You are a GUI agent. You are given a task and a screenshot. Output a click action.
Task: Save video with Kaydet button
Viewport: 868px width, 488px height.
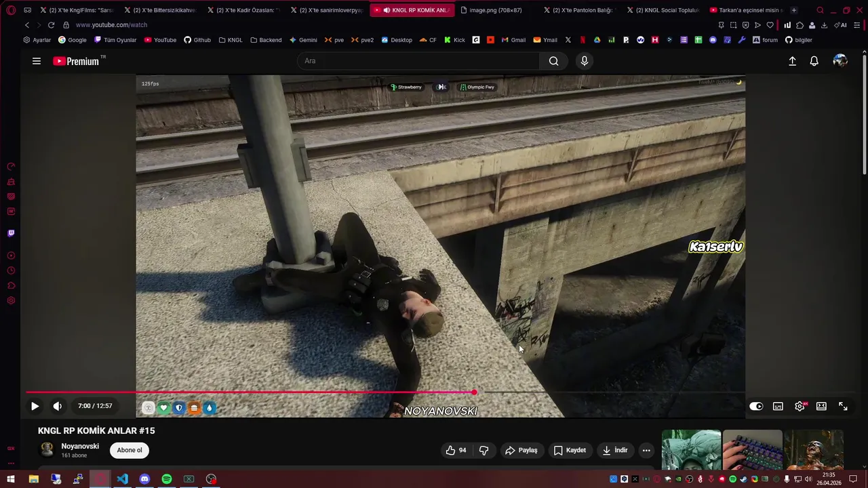tap(570, 450)
